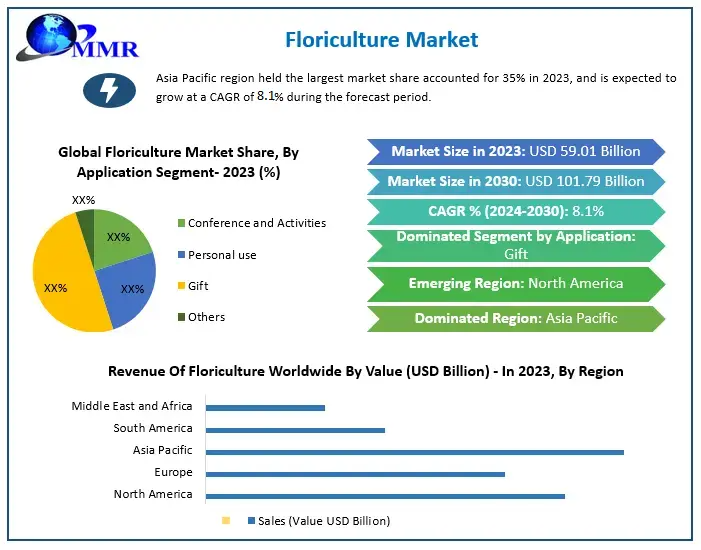The height and width of the screenshot is (550, 701).
Task: Click the Dominated Region Asia Pacific banner
Action: 516,318
